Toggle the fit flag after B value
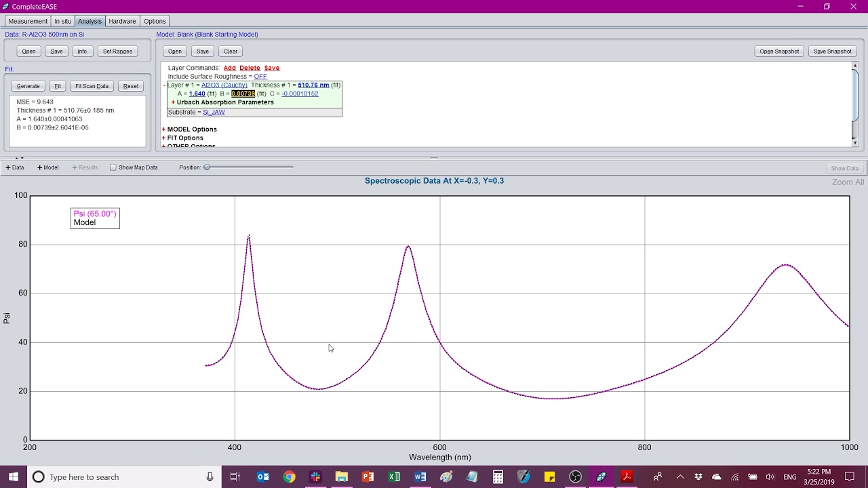868x488 pixels. [261, 94]
